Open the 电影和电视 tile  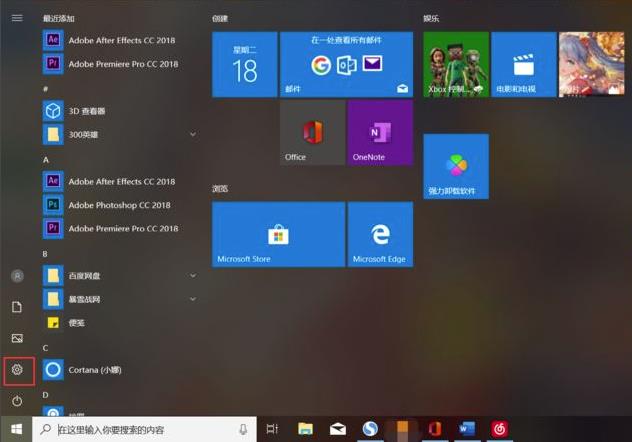click(x=523, y=64)
